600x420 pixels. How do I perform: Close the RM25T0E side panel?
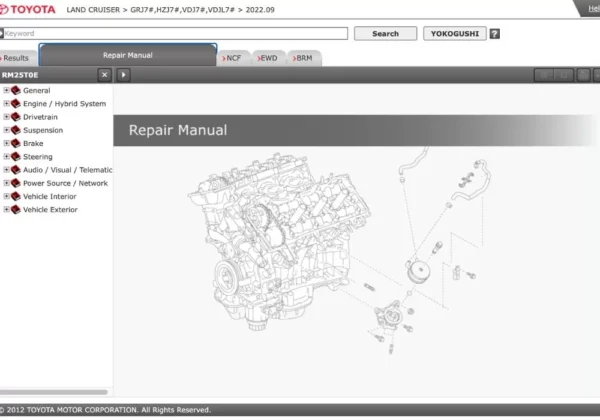(104, 75)
